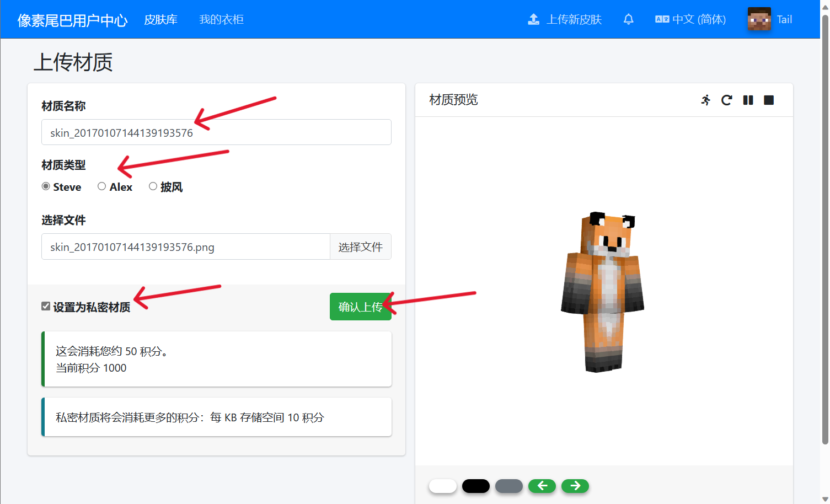Open the 皮肤库 menu item
Screen dimensions: 830x504
[x=160, y=19]
